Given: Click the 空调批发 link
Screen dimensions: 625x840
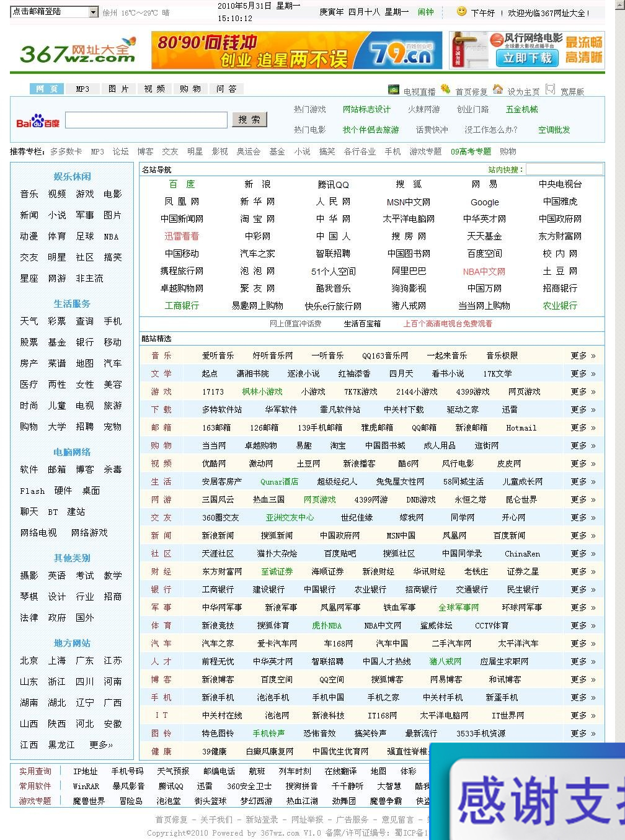Looking at the screenshot, I should pyautogui.click(x=554, y=130).
